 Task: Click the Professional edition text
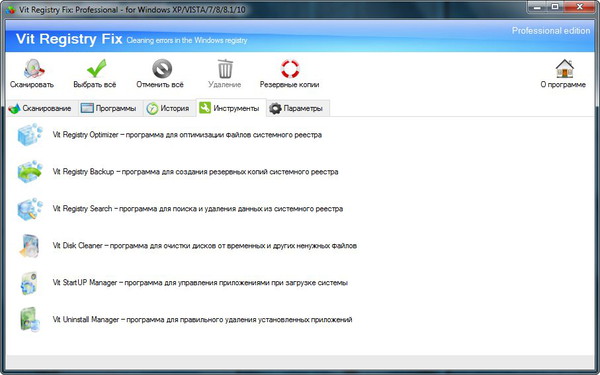(x=551, y=31)
